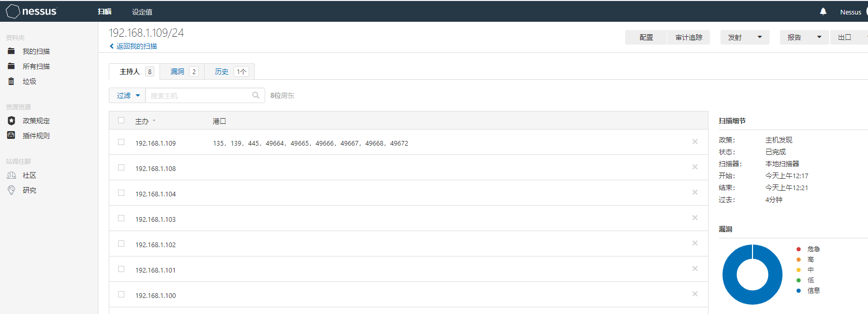Click the 社区 community icon
Screen dimensions: 868x314
[x=11, y=175]
